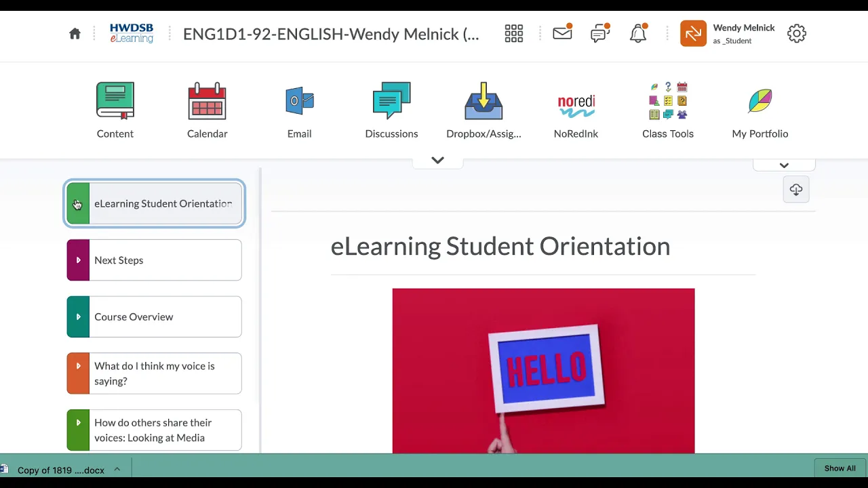Expand the Next Steps module arrow

point(78,260)
